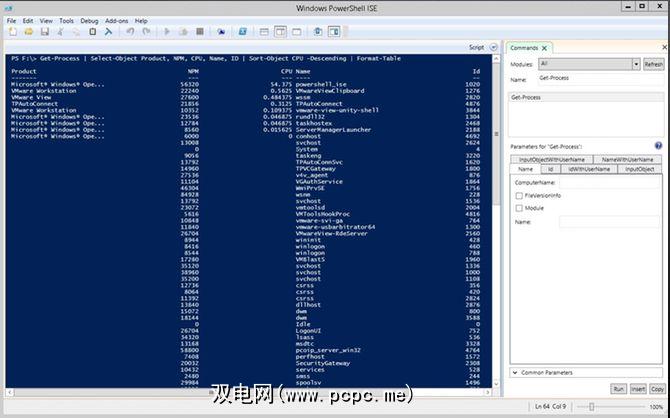The height and width of the screenshot is (418, 670).
Task: Click the Run Script play icon
Action: point(167,32)
